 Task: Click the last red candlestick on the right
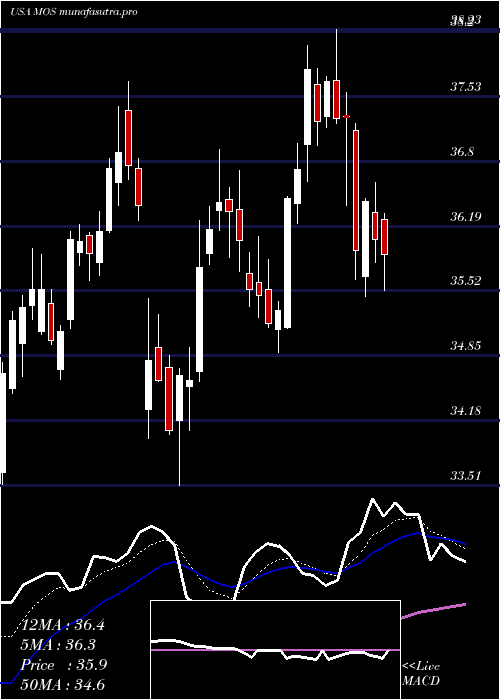[x=384, y=237]
